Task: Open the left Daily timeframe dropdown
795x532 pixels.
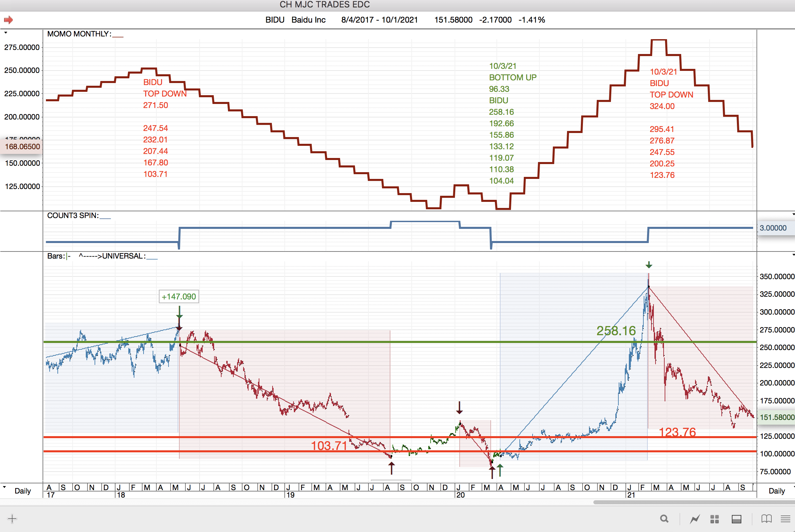Action: pos(22,490)
